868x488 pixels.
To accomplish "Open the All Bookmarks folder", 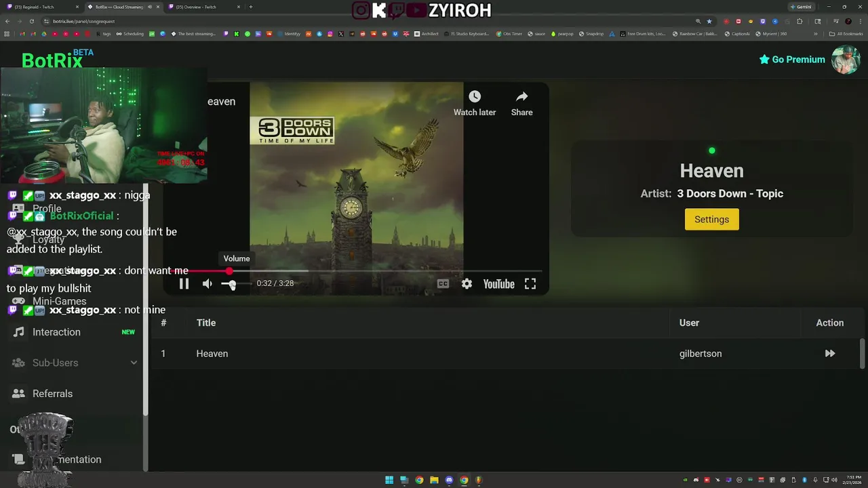I will [846, 34].
